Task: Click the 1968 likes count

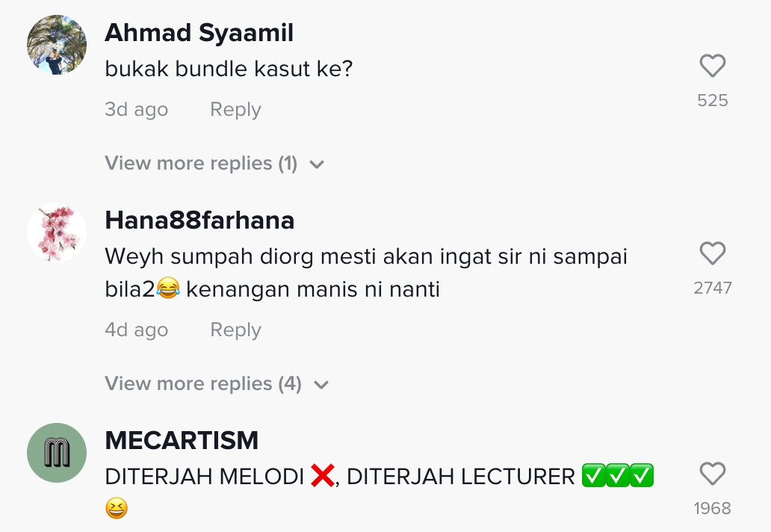Action: point(712,509)
